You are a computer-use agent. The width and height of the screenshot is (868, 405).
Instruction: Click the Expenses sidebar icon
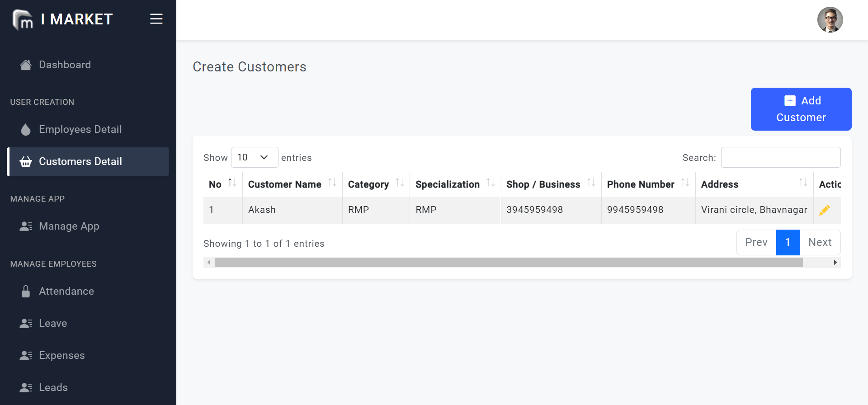click(x=26, y=356)
